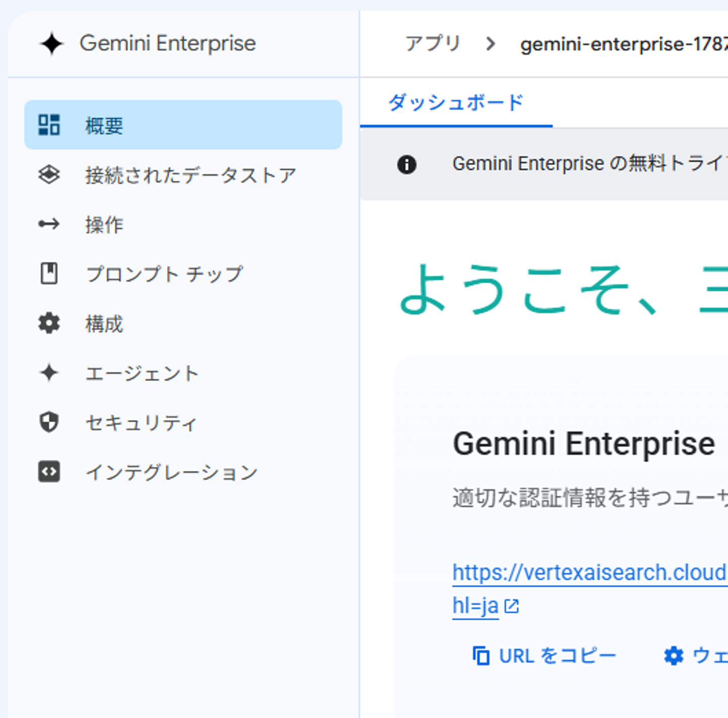Go to インテグレーション
The height and width of the screenshot is (718, 728).
(183, 472)
